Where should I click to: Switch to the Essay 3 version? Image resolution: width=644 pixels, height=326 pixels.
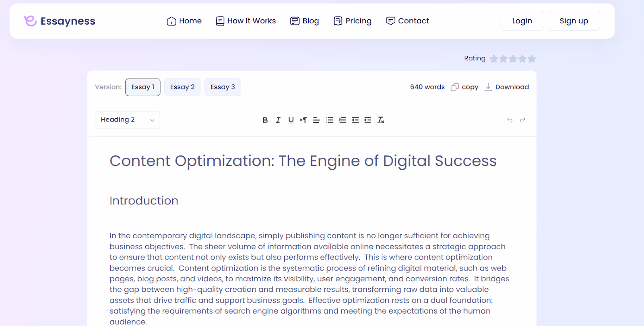click(x=223, y=87)
